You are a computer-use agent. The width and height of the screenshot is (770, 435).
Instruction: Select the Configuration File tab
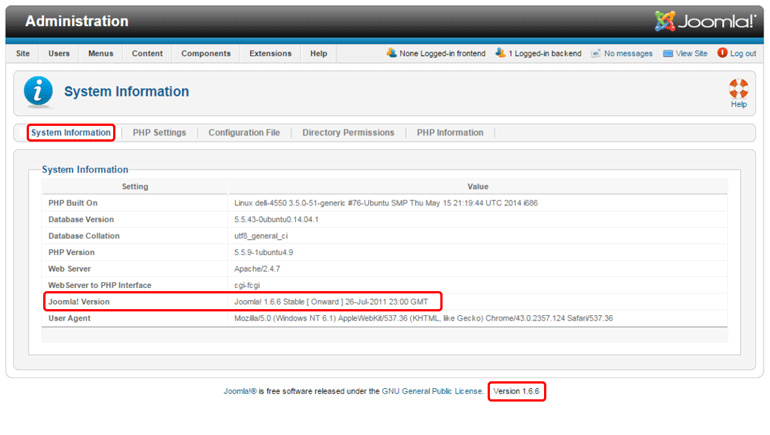[244, 132]
